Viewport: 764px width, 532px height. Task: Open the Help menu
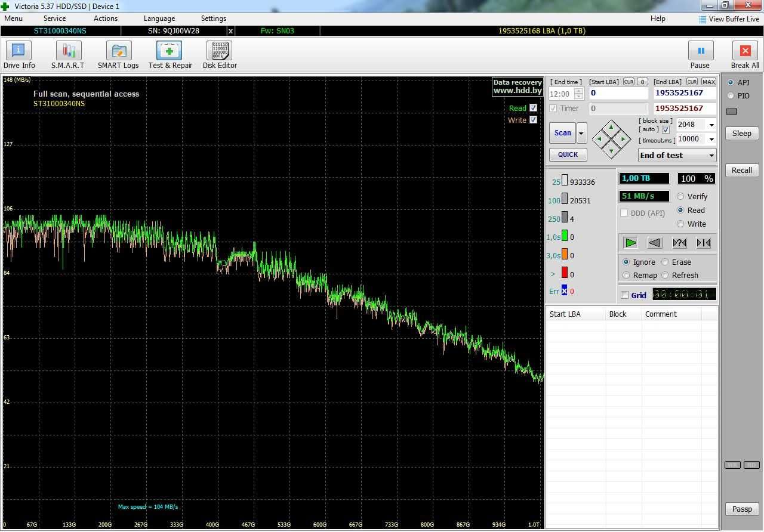(x=658, y=18)
